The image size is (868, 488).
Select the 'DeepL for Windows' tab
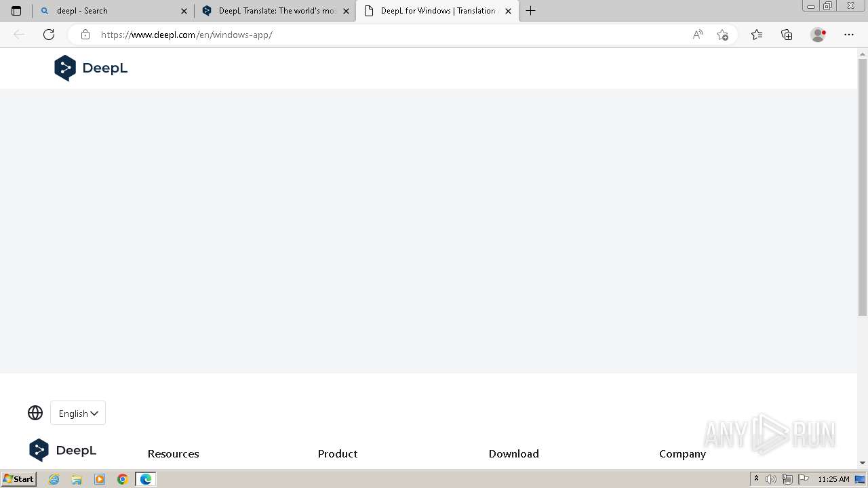click(437, 11)
